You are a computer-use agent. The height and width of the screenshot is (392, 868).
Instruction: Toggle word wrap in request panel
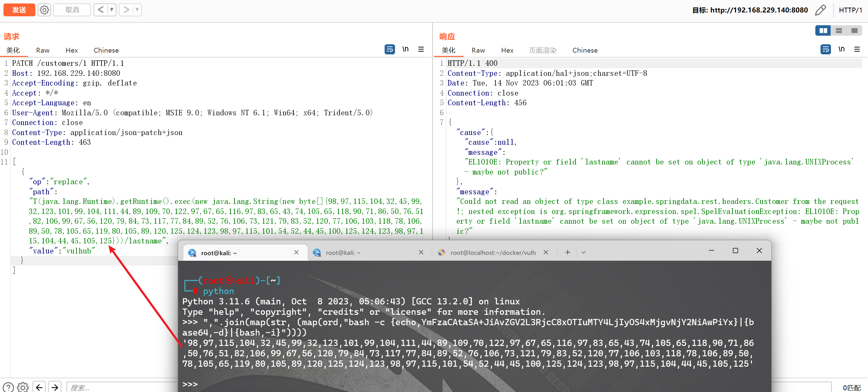[x=389, y=49]
